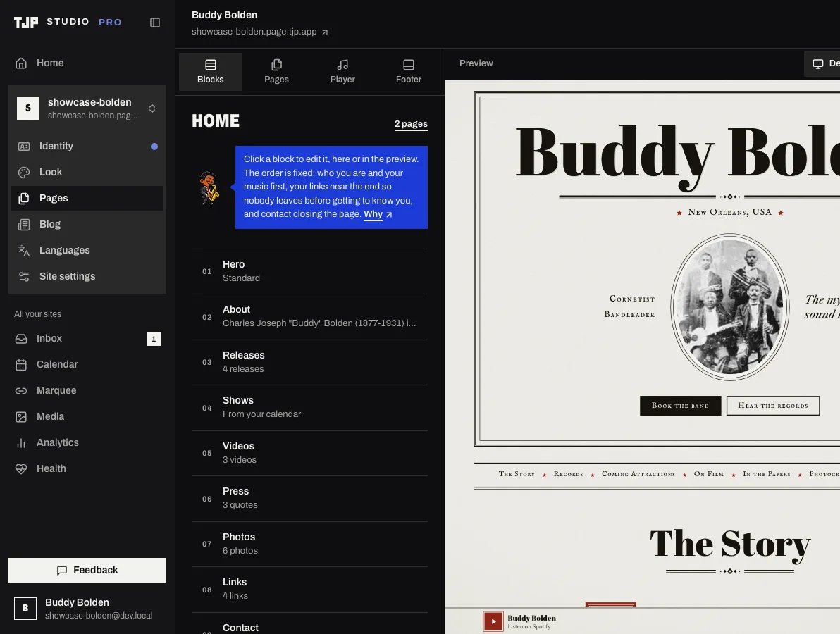840x634 pixels.
Task: Click the saxophone player mascot
Action: (x=209, y=187)
